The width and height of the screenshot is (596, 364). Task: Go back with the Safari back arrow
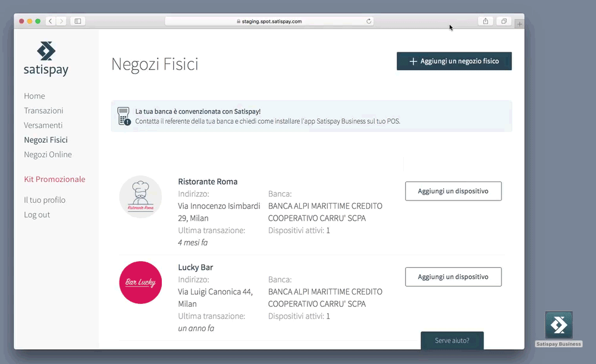(x=50, y=21)
